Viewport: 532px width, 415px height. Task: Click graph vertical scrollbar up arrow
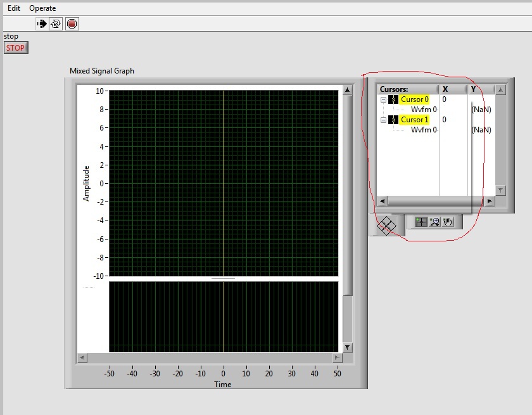[348, 90]
